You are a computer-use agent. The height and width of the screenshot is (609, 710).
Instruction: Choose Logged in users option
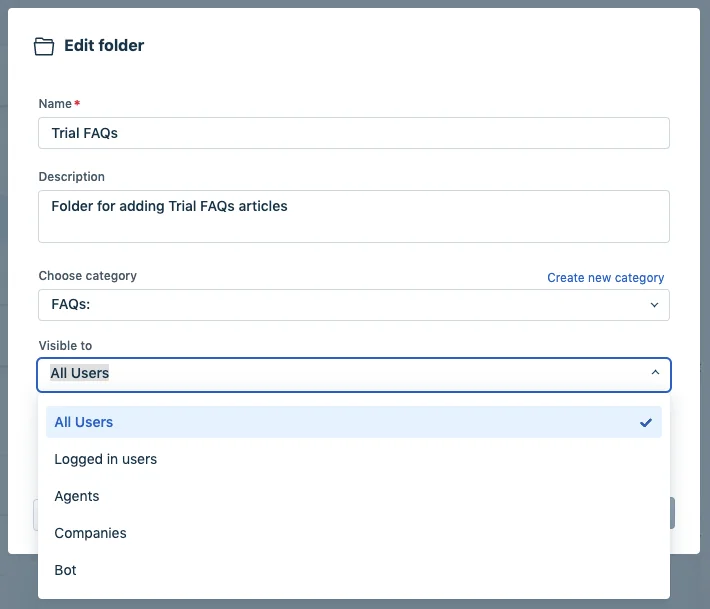[x=354, y=459]
